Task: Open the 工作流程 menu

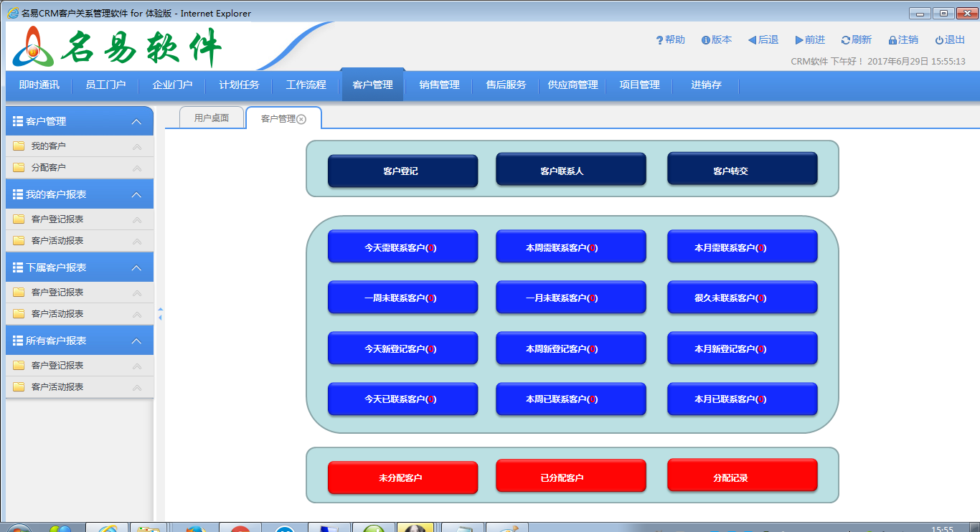Action: pyautogui.click(x=306, y=85)
